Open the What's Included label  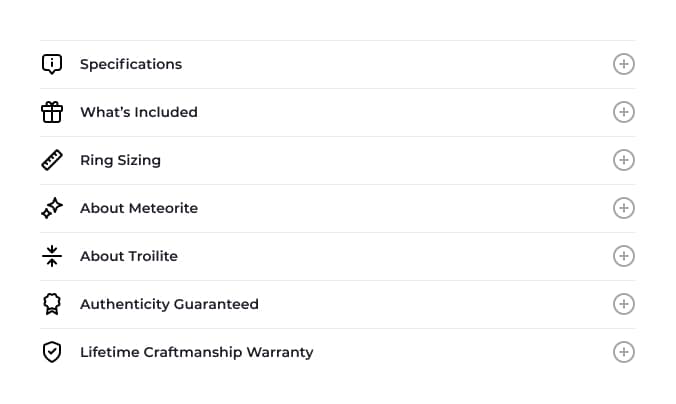(139, 112)
